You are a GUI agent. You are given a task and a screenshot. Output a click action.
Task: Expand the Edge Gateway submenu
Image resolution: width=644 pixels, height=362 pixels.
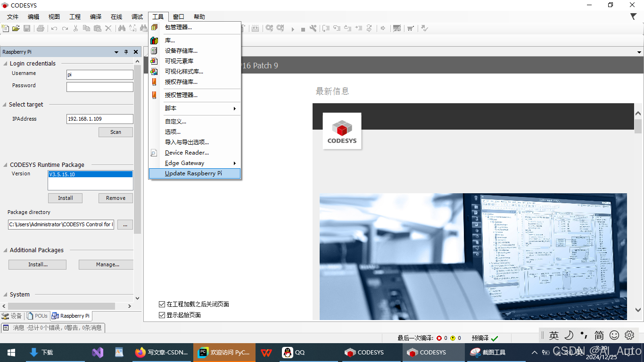195,163
